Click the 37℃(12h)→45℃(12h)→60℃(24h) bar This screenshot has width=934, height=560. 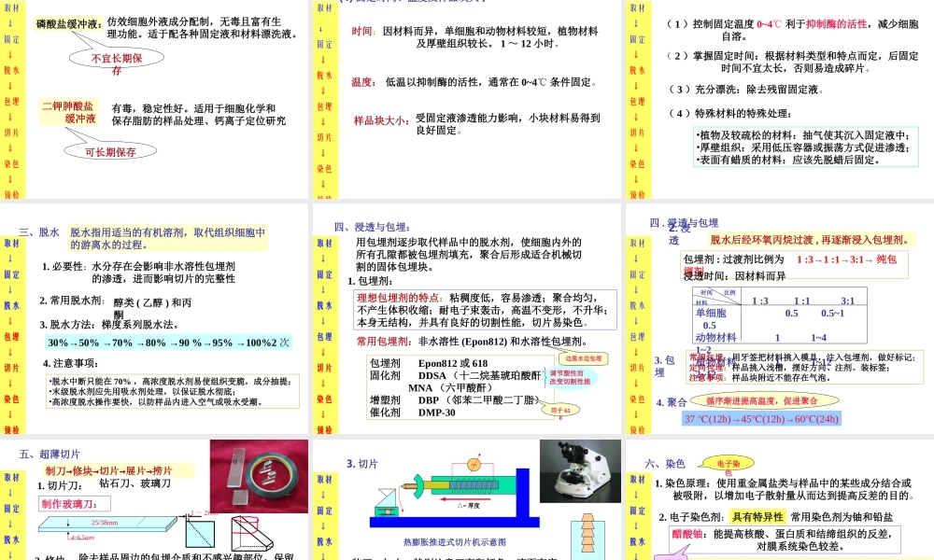[x=761, y=419]
